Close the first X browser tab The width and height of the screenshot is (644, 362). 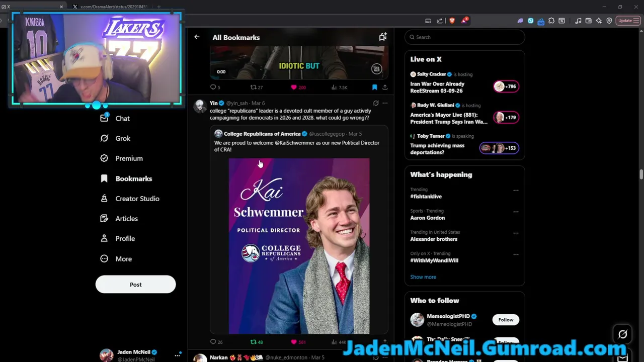pyautogui.click(x=61, y=7)
